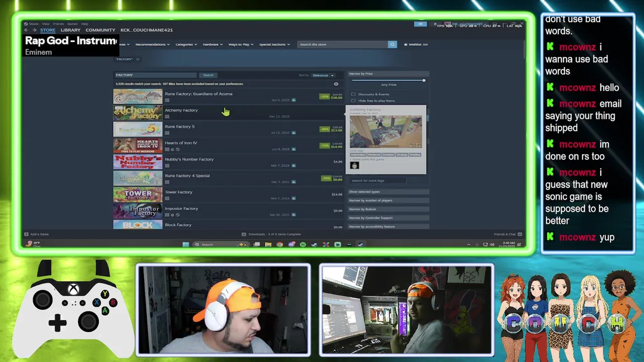Click Steam Deck badge on Nubby's Number Factory row
Viewport: 644px width, 362px height.
[294, 165]
